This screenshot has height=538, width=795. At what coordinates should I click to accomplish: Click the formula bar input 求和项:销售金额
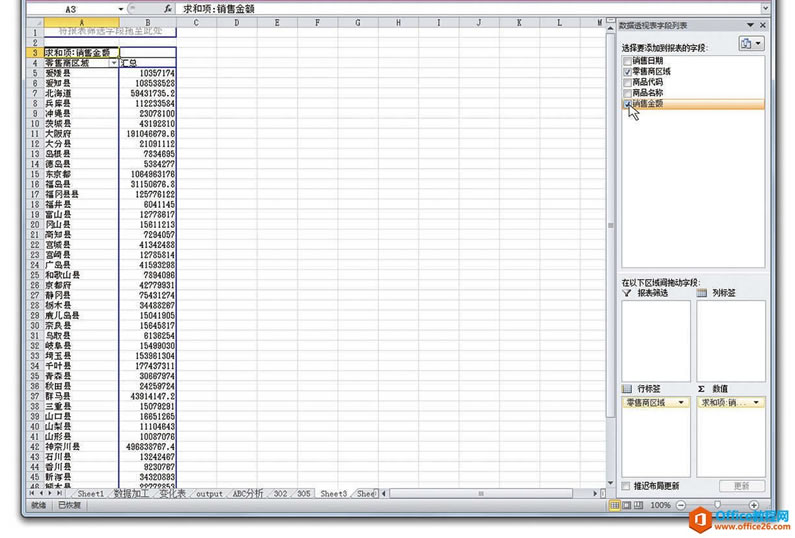(469, 9)
